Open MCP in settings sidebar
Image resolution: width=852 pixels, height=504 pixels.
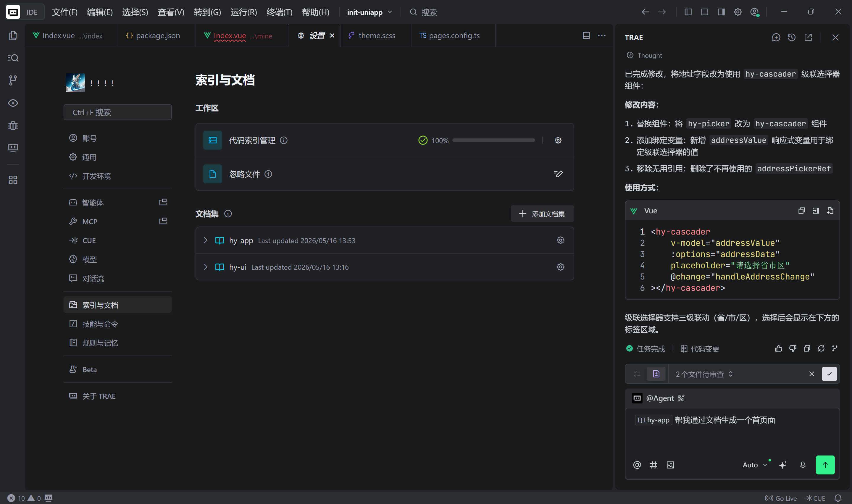pyautogui.click(x=117, y=222)
